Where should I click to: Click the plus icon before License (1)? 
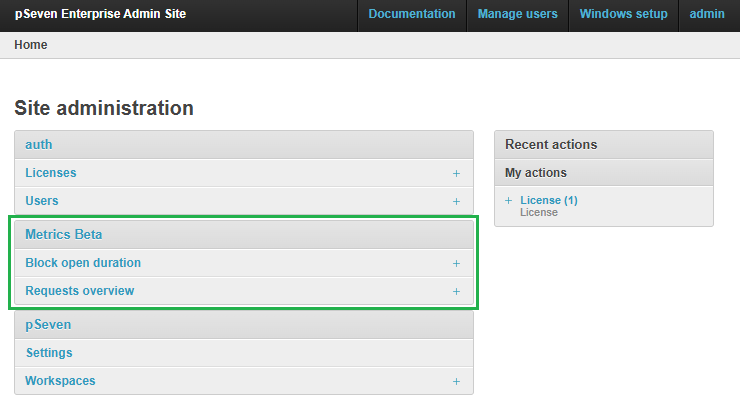tap(509, 200)
